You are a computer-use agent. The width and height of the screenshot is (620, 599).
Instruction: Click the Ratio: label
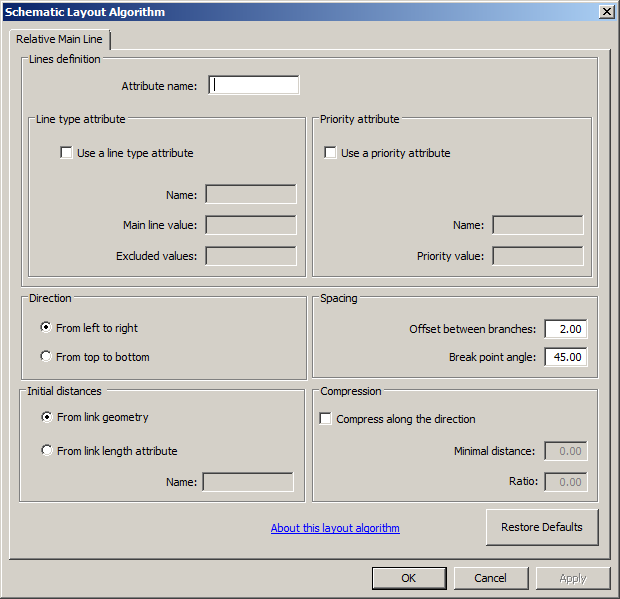pos(524,481)
